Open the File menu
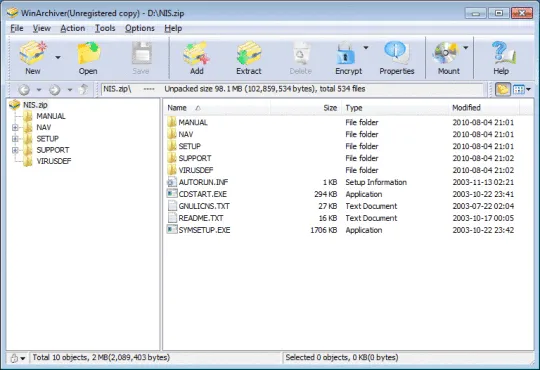Screen dimensions: 540x370 pos(17,28)
